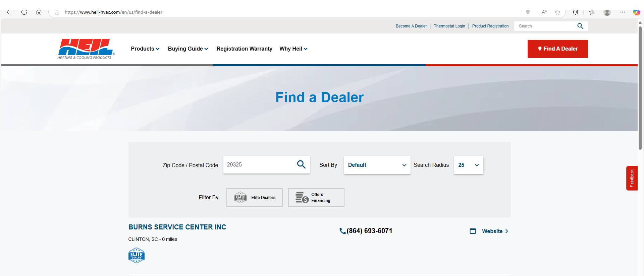This screenshot has height=276, width=644.
Task: Click the page vertical scrollbar
Action: pos(640,88)
